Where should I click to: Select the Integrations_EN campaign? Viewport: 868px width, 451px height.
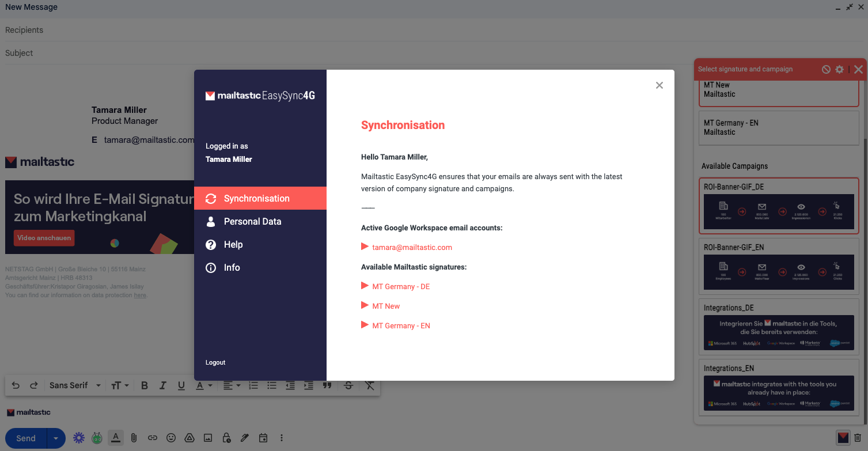779,387
